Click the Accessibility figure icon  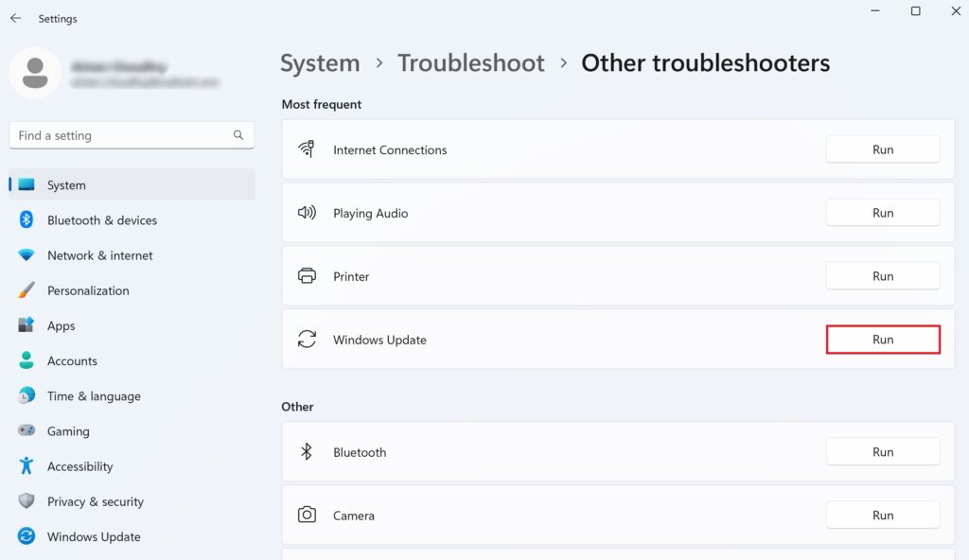click(26, 466)
